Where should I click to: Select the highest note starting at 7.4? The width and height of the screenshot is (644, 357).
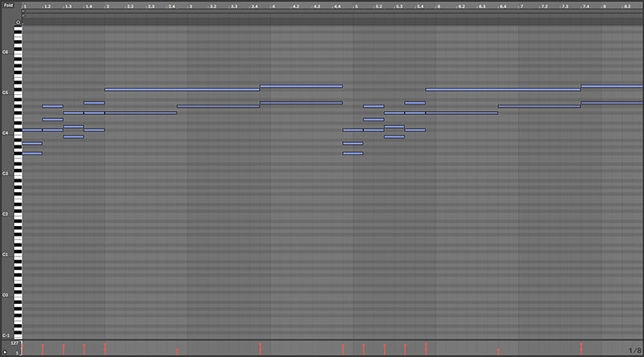612,86
